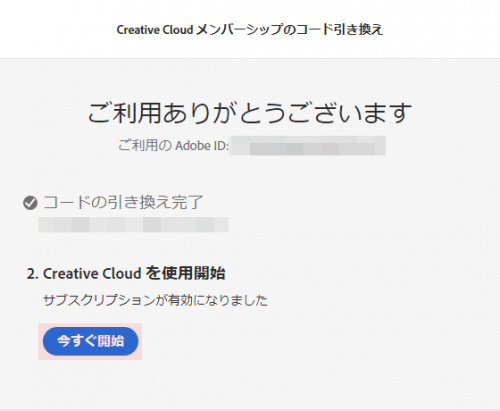
Task: Click the Adobe ID: text label
Action: (x=202, y=146)
